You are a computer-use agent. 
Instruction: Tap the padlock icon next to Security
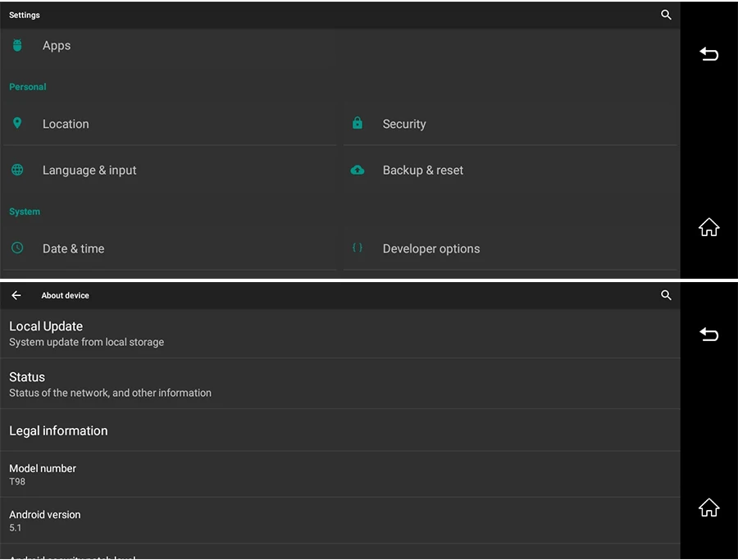click(x=358, y=123)
